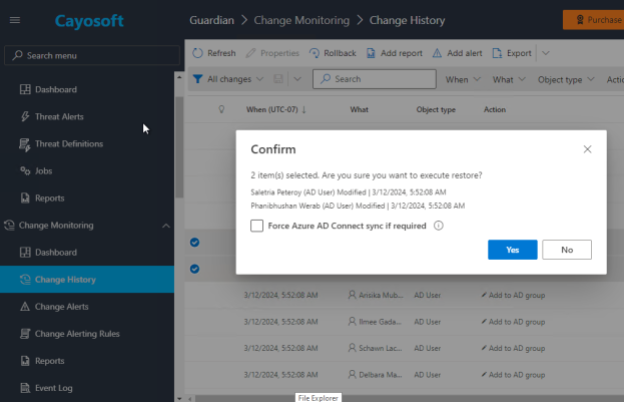Select Change History in the sidebar
This screenshot has width=624, height=402.
click(x=87, y=279)
